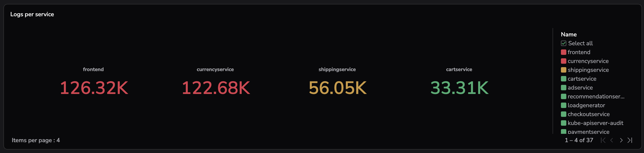Screen dimensions: 644x153
Task: Toggle checkoutservice legend entry
Action: pyautogui.click(x=588, y=114)
